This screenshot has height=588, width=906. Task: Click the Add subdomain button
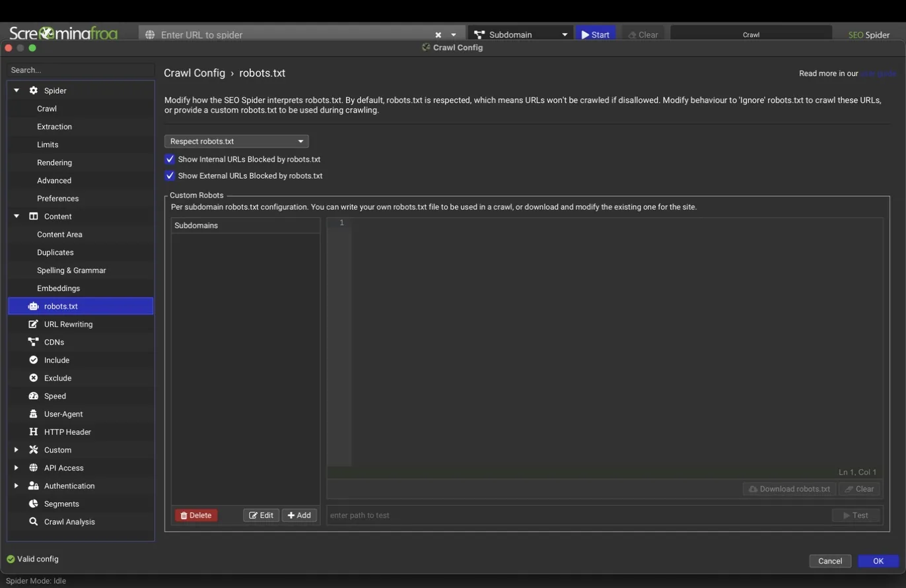pyautogui.click(x=299, y=515)
